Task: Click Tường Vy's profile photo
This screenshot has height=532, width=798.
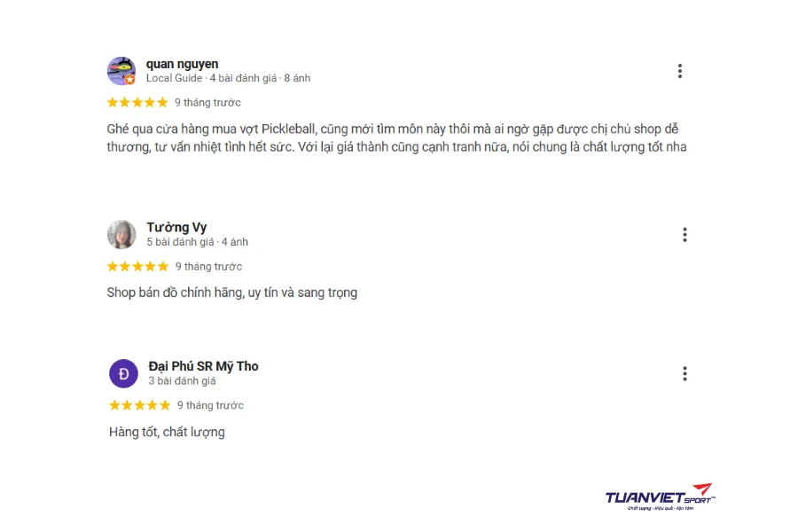Action: [x=121, y=234]
